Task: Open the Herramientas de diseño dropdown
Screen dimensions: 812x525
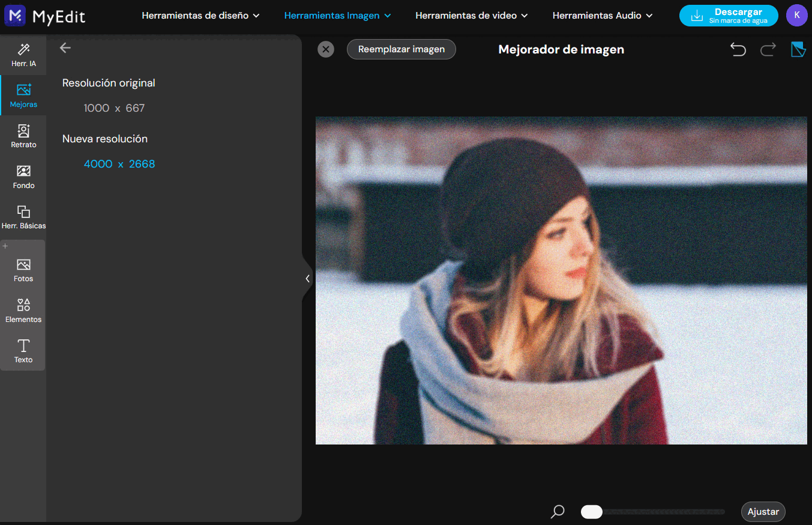Action: tap(200, 16)
